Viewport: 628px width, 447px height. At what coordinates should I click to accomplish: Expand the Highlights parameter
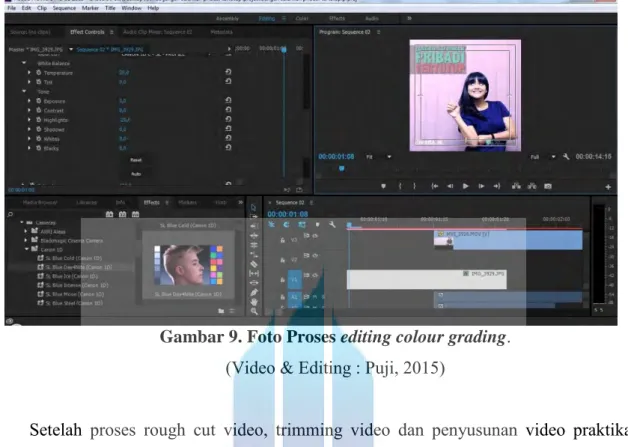tap(29, 120)
